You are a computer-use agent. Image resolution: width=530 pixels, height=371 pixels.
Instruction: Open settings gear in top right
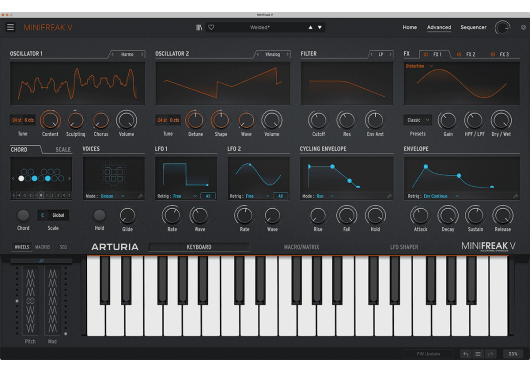[x=523, y=27]
